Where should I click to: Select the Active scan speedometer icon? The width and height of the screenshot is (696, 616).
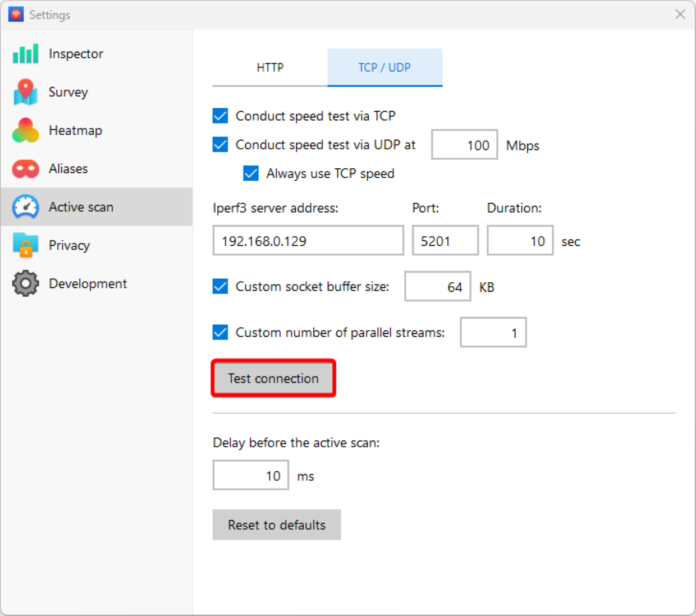coord(25,207)
